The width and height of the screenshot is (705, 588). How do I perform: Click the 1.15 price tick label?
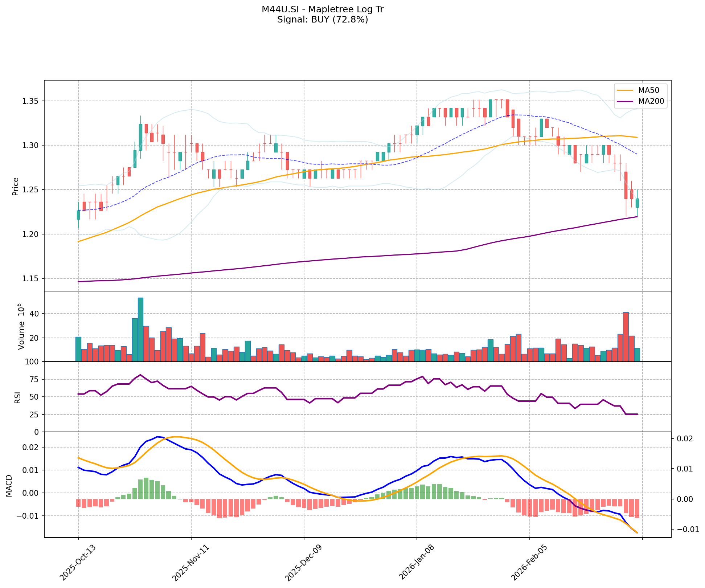30,279
